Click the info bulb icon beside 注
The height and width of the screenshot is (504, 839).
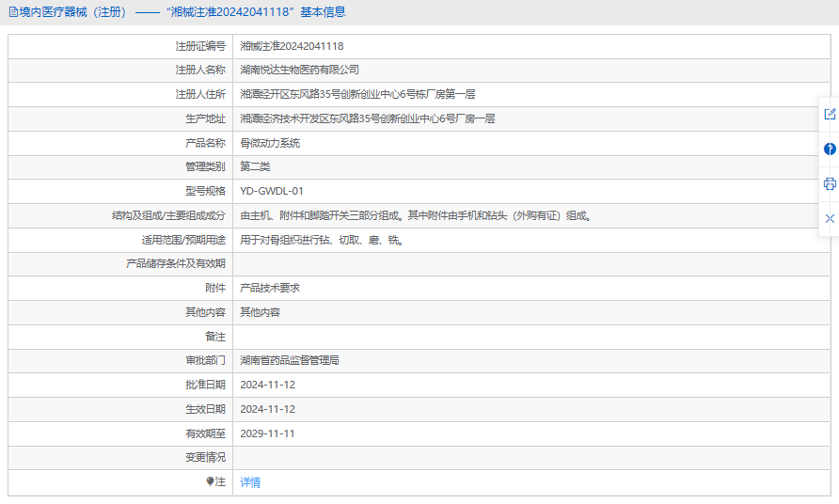(x=210, y=481)
